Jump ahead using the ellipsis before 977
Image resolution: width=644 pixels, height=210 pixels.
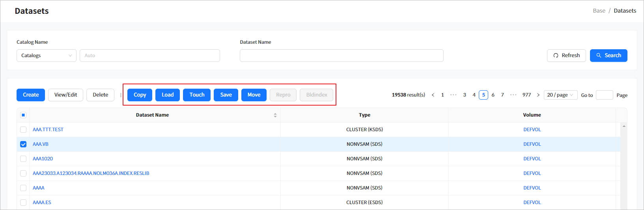click(x=513, y=95)
